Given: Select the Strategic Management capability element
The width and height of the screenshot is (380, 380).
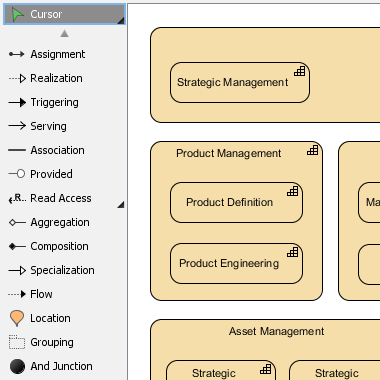Looking at the screenshot, I should [x=240, y=82].
